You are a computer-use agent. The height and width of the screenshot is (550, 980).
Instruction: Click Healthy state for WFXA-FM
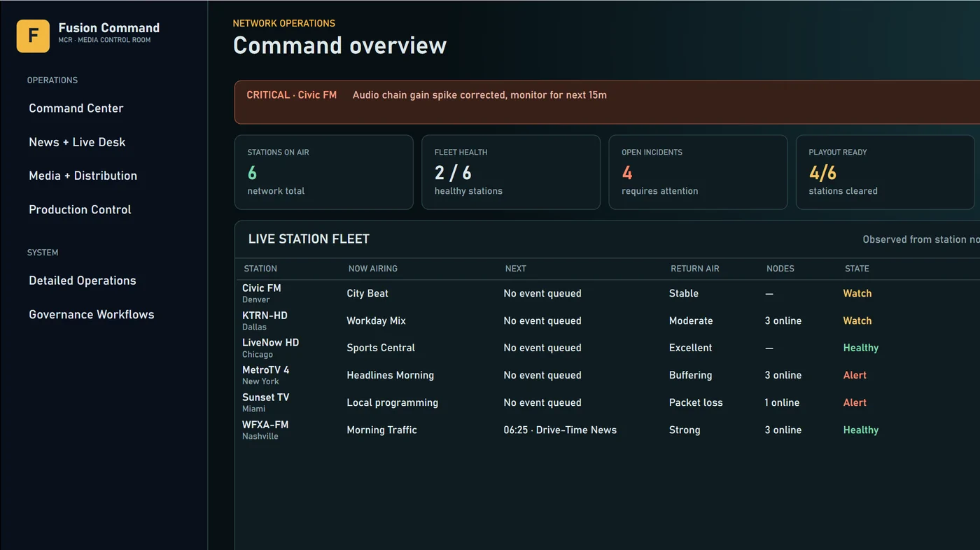point(861,430)
